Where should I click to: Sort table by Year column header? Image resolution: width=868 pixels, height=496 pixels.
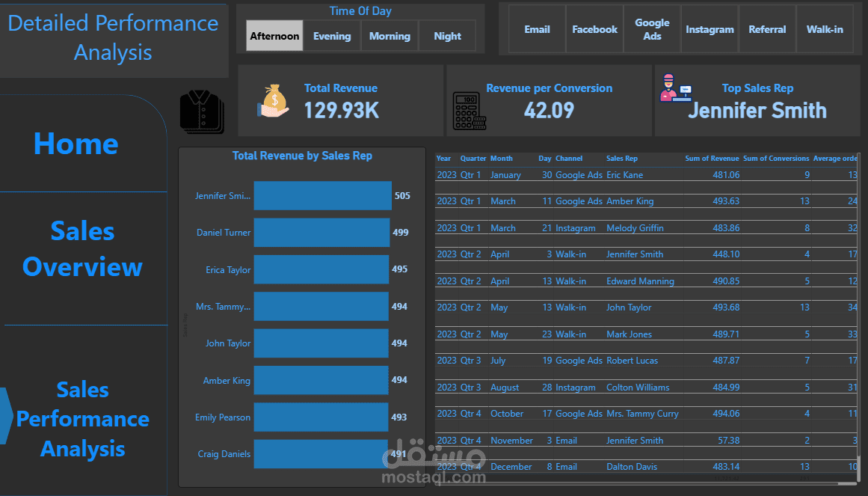point(443,159)
